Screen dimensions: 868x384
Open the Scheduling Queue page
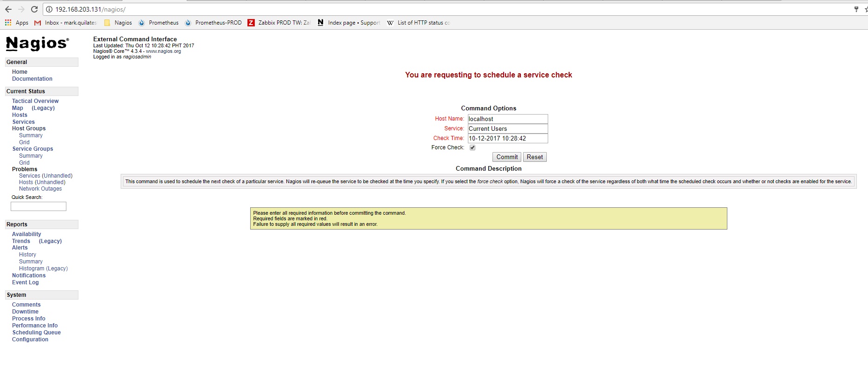(36, 333)
